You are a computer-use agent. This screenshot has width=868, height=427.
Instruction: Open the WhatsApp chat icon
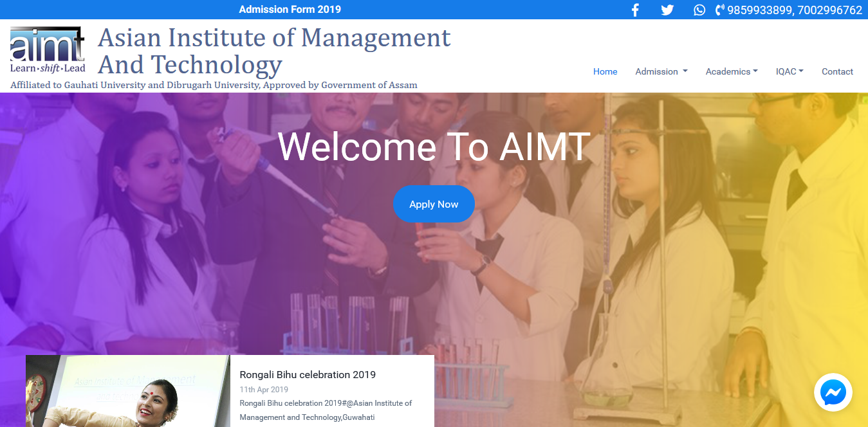click(699, 10)
